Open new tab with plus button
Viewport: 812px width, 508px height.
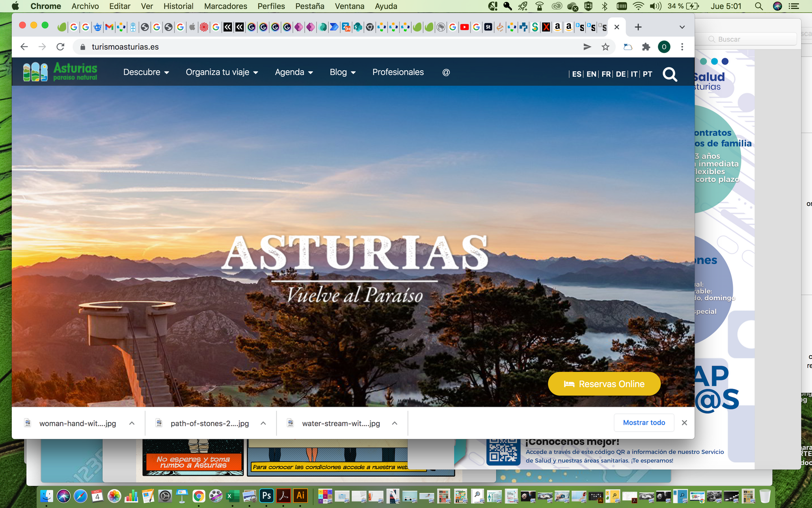pos(638,27)
